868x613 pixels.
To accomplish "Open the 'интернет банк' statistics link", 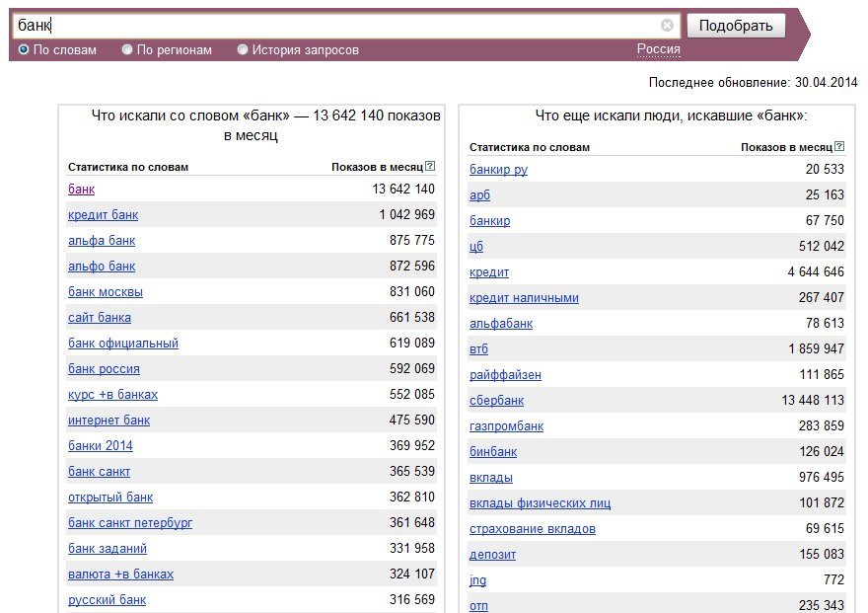I will click(108, 420).
